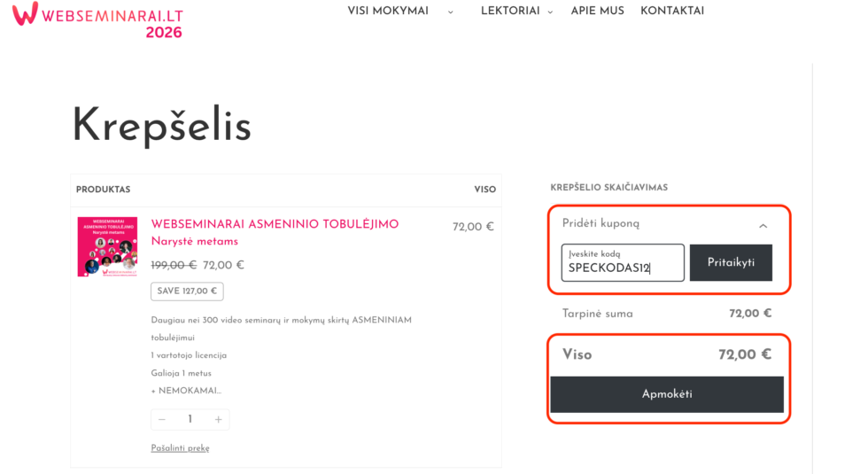
Task: Open the VISI MOKYMAI menu
Action: pos(388,11)
